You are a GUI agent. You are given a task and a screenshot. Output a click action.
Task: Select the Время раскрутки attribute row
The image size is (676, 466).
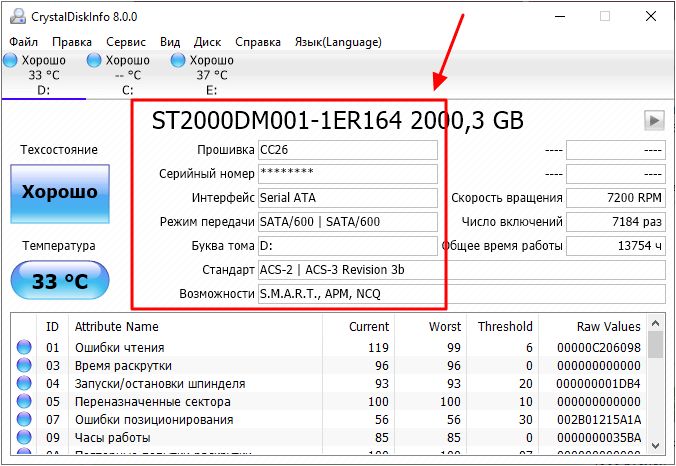click(329, 366)
